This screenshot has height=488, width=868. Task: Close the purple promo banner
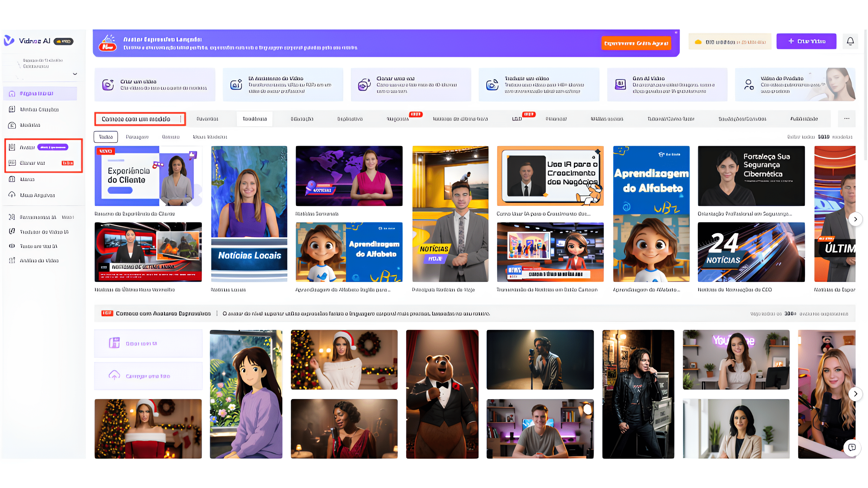[676, 33]
